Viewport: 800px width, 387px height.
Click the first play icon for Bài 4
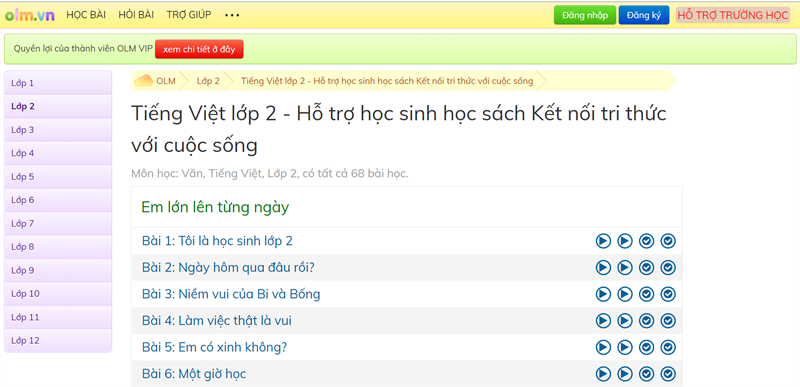pyautogui.click(x=603, y=321)
